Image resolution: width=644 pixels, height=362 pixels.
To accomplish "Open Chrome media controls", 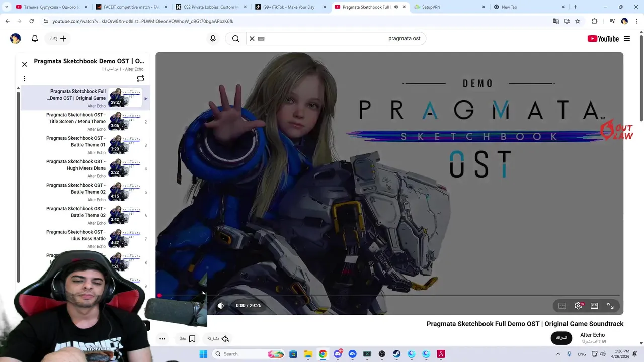I will pos(612,21).
